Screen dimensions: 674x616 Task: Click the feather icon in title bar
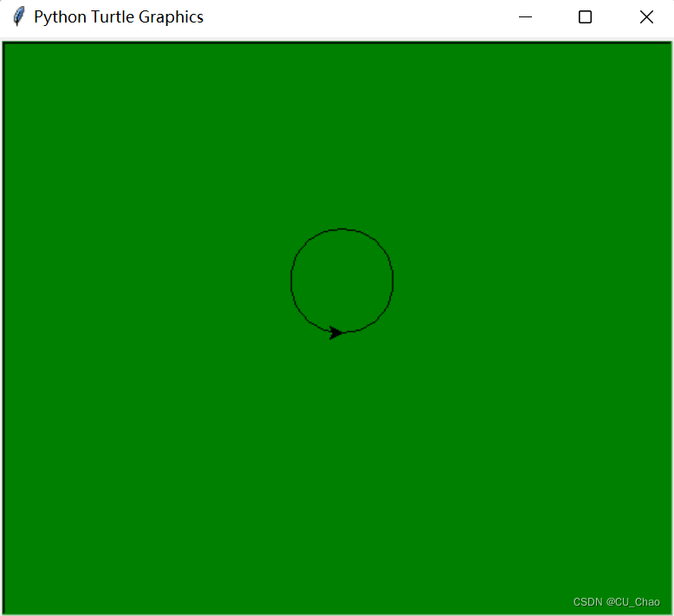pos(18,16)
